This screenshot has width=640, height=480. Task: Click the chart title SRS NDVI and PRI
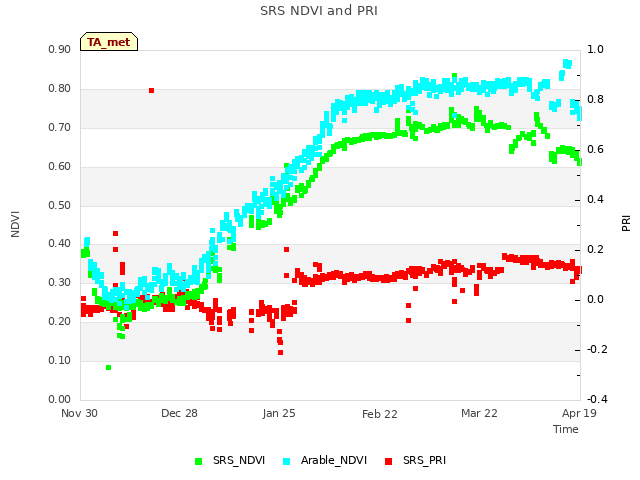(319, 11)
